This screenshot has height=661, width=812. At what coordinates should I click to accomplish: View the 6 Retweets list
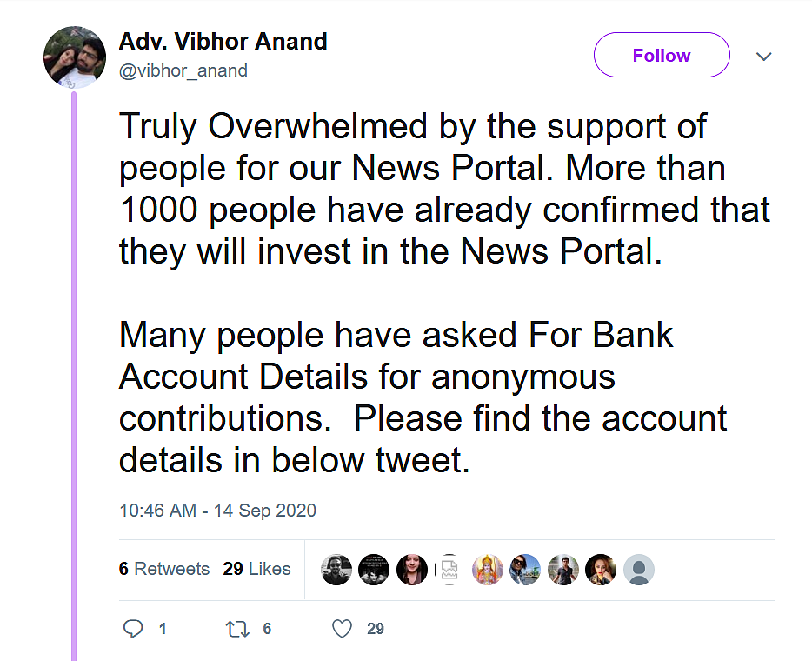164,569
